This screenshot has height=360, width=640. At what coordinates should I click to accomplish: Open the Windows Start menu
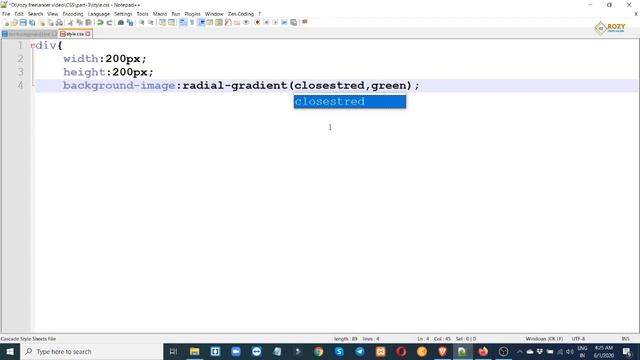coord(10,351)
